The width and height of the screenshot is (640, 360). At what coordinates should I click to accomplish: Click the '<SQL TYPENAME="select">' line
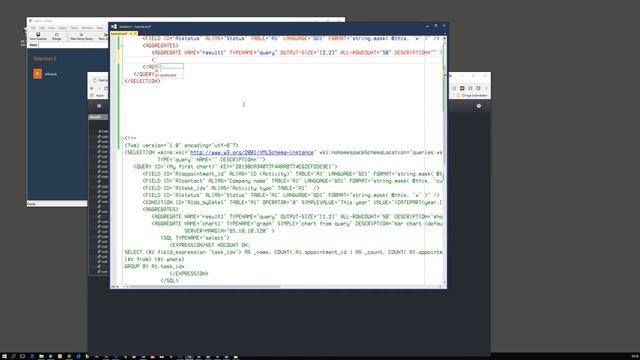[195, 238]
